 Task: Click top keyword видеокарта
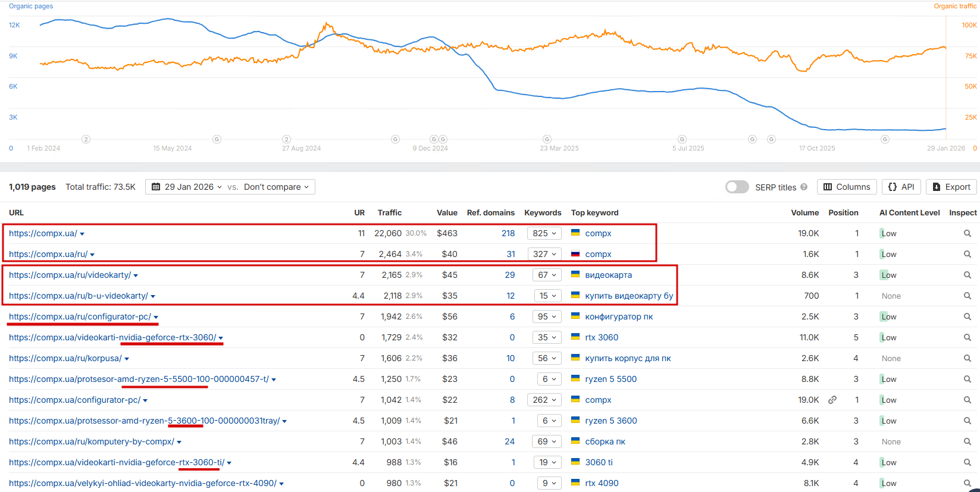608,275
